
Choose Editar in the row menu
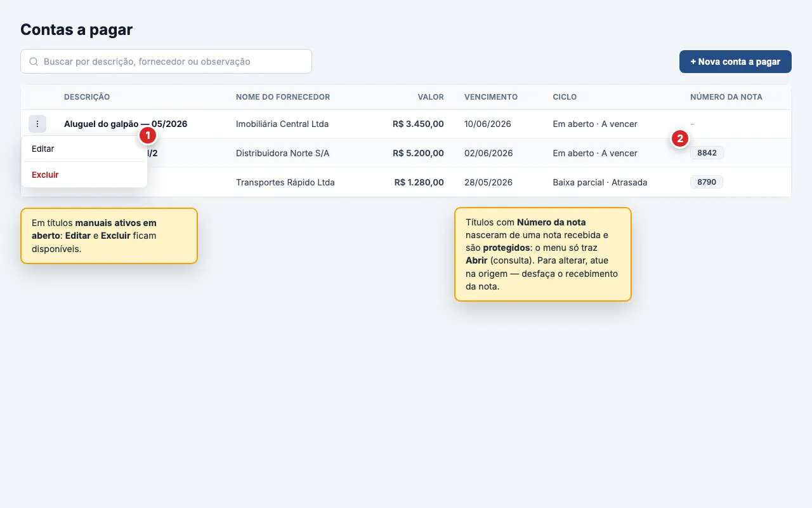[x=84, y=149]
